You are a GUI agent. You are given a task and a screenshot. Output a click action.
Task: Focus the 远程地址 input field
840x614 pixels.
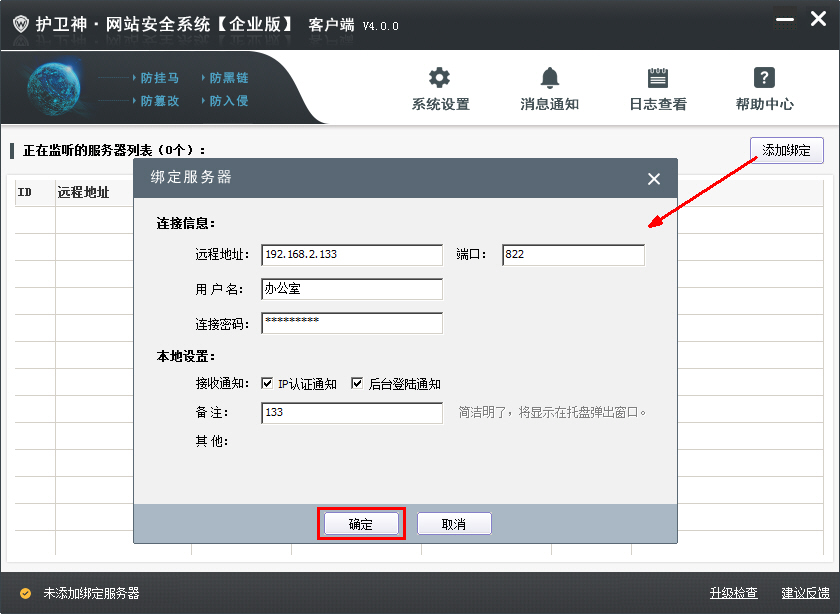pos(352,254)
